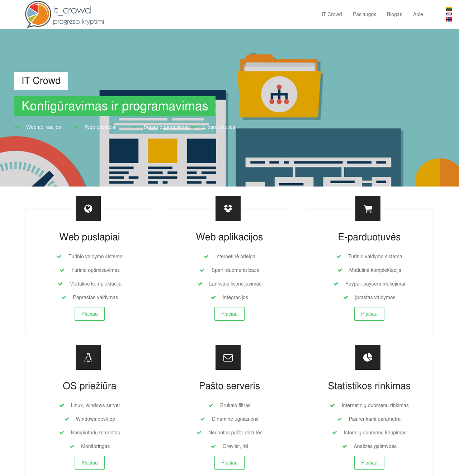Click the Dropbox icon above Web aplikacijos

[x=228, y=208]
